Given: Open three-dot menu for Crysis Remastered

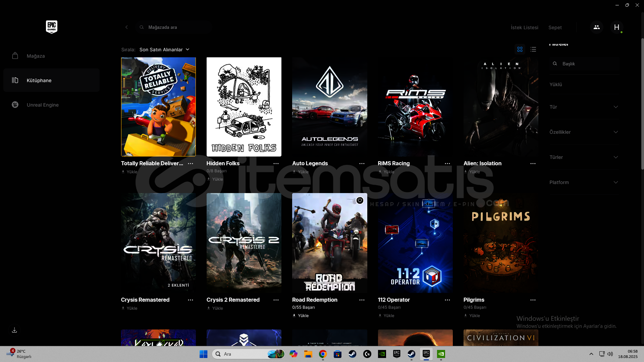Looking at the screenshot, I should tap(191, 300).
